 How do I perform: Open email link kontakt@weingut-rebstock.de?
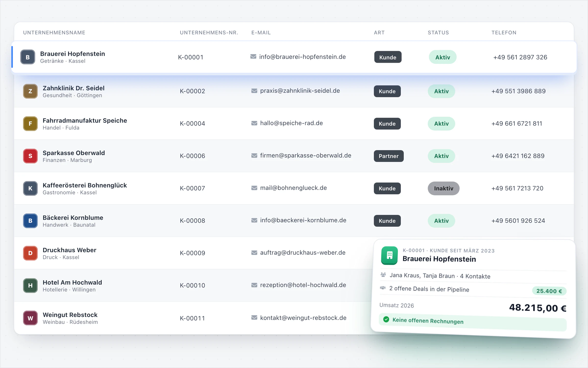303,318
